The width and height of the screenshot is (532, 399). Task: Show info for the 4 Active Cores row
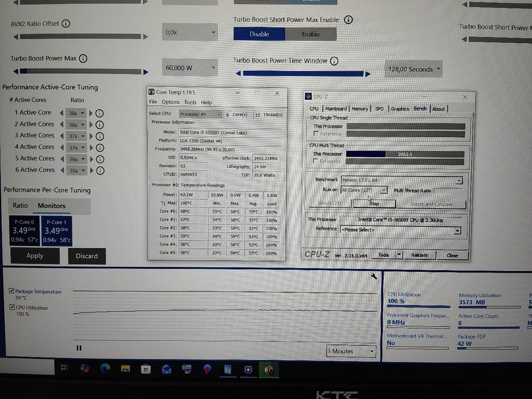click(100, 148)
